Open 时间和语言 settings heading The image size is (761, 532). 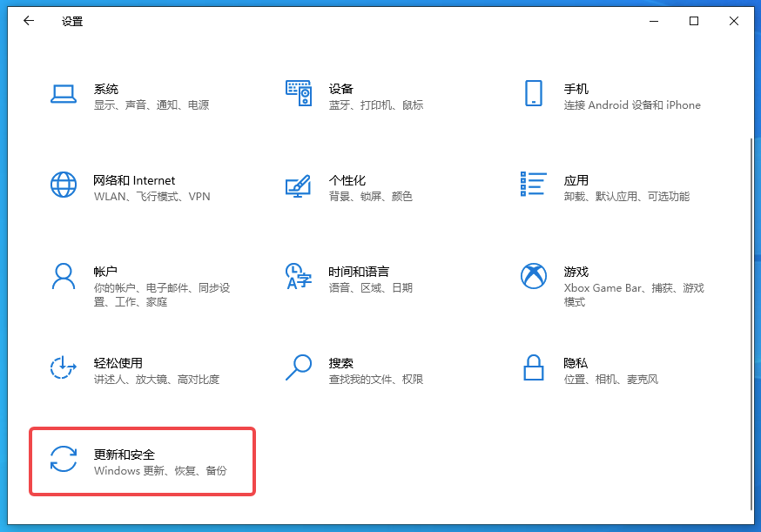pyautogui.click(x=359, y=272)
